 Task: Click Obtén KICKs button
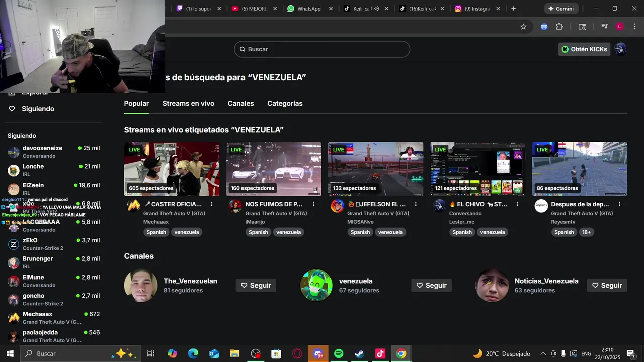pyautogui.click(x=584, y=49)
